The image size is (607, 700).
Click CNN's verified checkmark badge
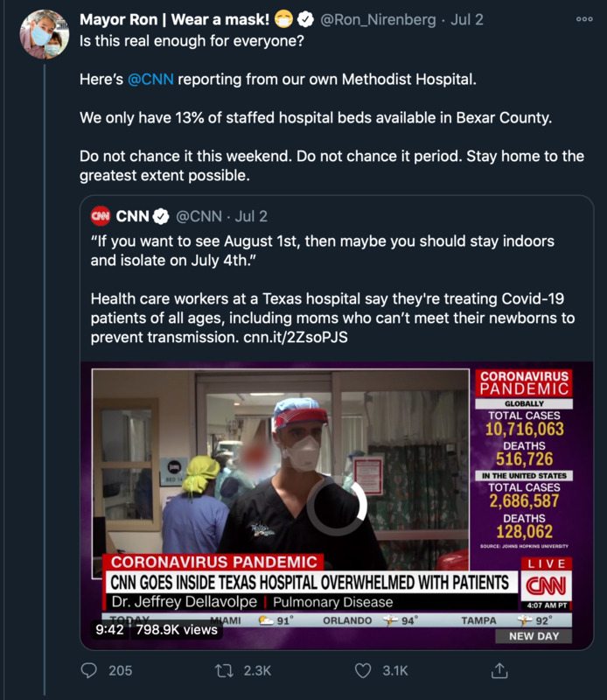162,216
